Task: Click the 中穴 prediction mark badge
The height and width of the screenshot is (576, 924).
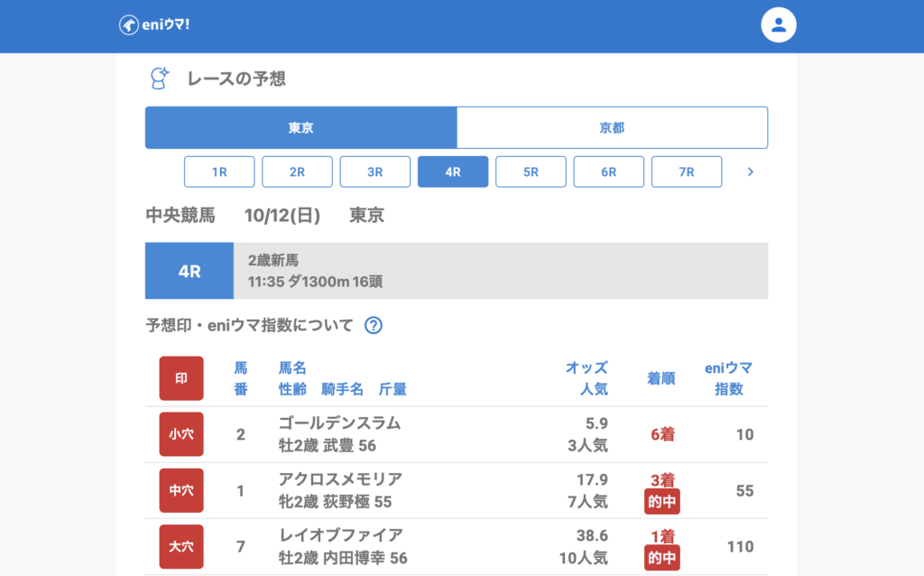Action: pos(181,490)
